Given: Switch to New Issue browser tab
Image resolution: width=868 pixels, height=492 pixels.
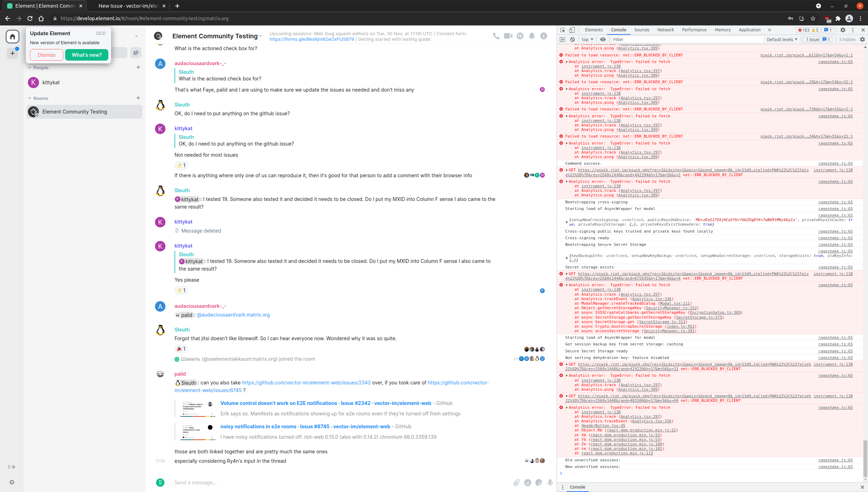Looking at the screenshot, I should [x=128, y=6].
